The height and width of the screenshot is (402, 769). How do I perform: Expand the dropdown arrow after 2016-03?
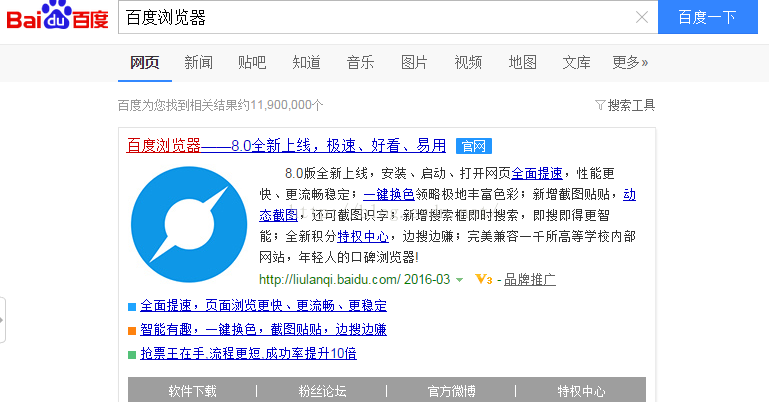(460, 280)
